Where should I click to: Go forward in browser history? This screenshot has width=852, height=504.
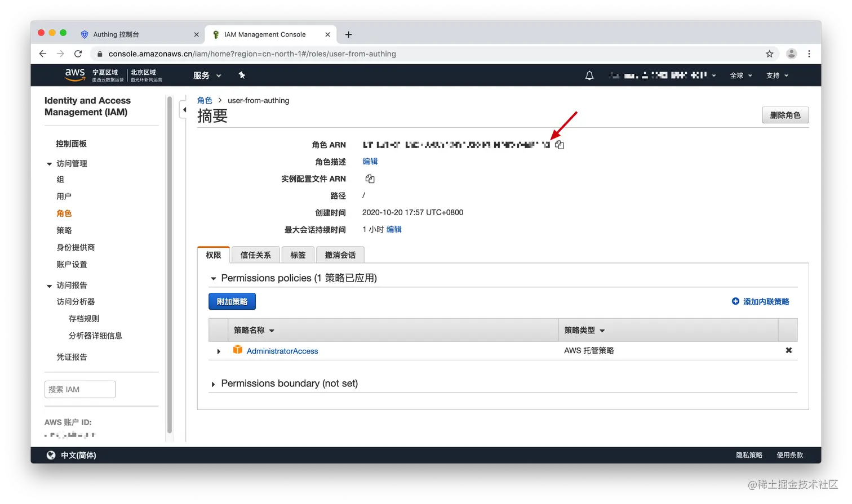[x=60, y=53]
